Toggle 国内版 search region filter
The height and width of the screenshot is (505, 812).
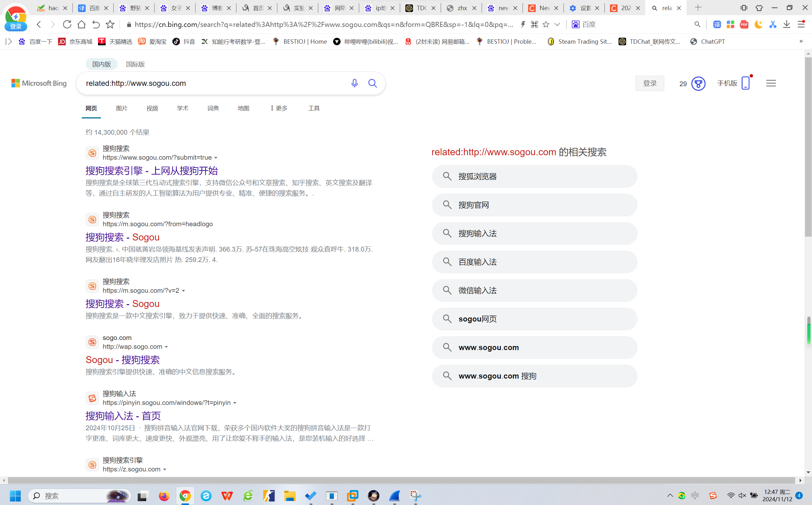(102, 64)
